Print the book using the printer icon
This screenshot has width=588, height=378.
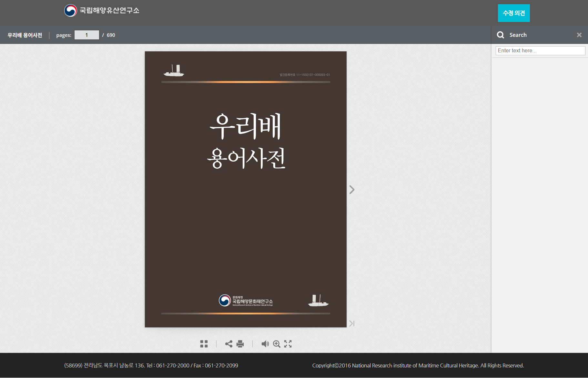(240, 344)
